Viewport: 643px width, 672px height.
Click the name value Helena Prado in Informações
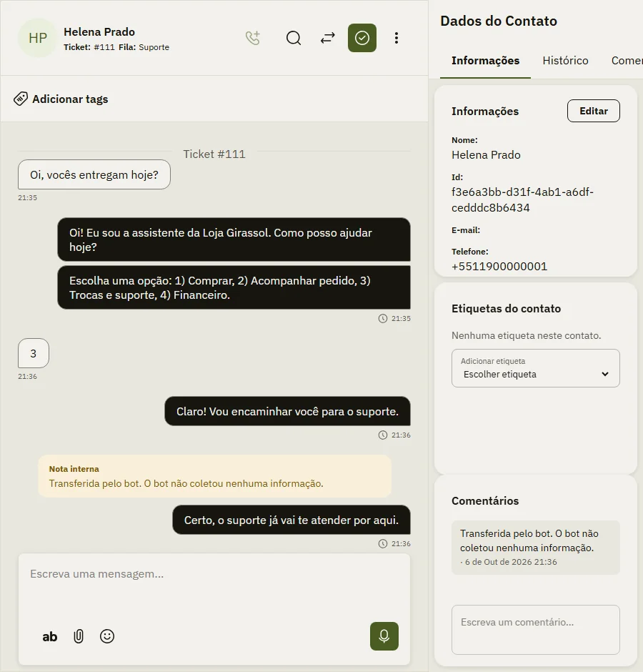point(487,154)
